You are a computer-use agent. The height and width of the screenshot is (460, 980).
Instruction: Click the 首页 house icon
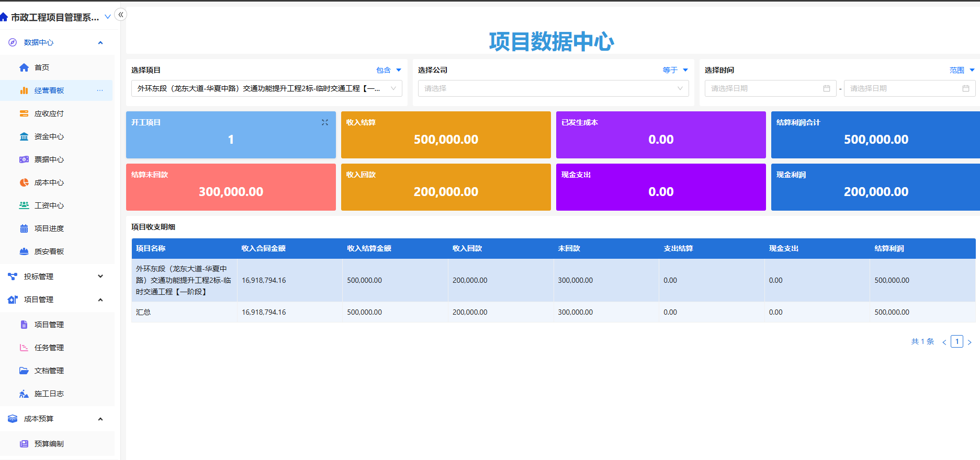(x=24, y=67)
